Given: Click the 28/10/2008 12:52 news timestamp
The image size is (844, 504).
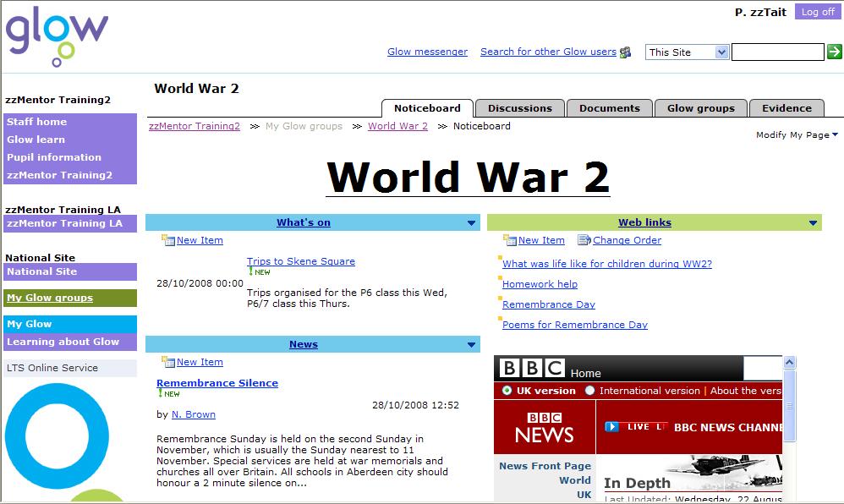Looking at the screenshot, I should 415,405.
